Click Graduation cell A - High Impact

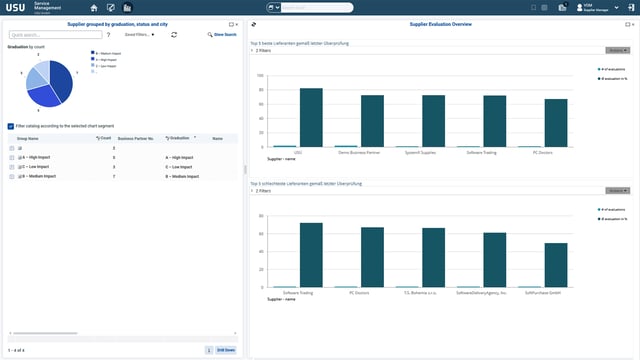[x=179, y=158]
